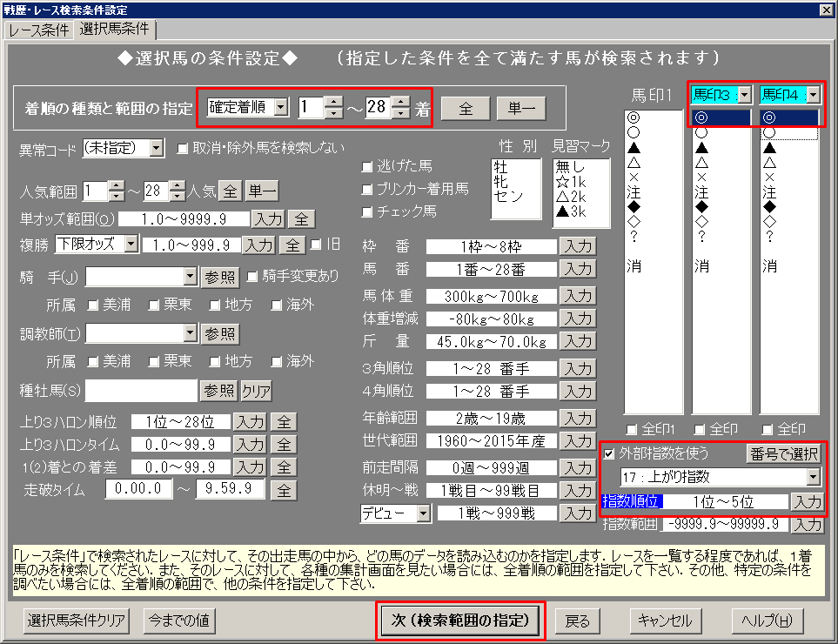Click 選択馬条件クリア button
The image size is (838, 644).
(x=76, y=621)
